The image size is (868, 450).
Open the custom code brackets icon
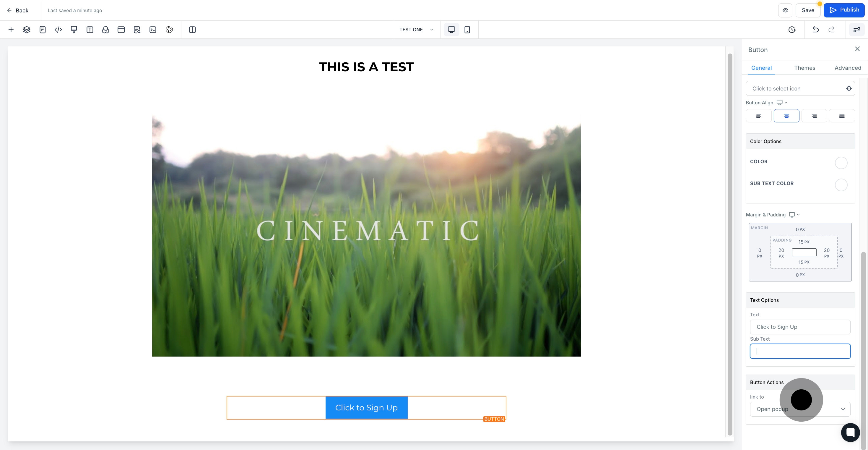tap(58, 30)
